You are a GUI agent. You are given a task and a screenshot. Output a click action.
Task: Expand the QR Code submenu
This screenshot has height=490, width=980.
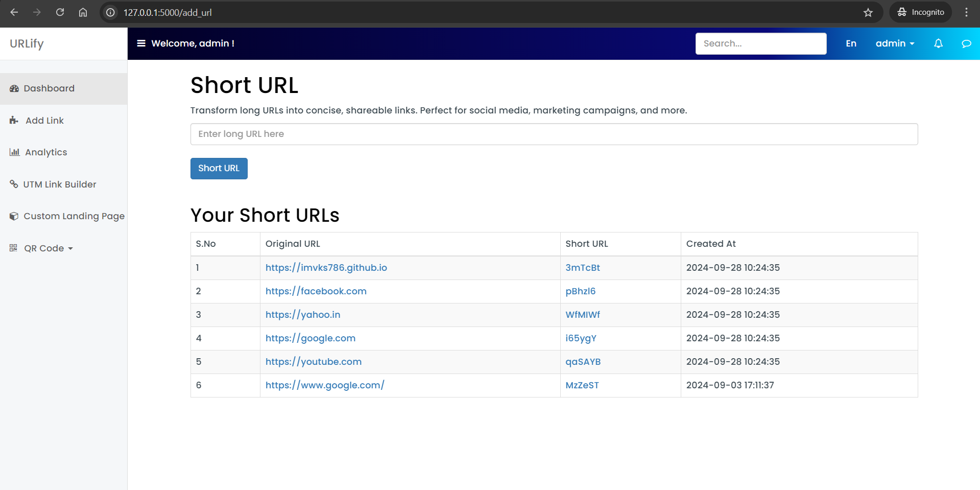63,248
